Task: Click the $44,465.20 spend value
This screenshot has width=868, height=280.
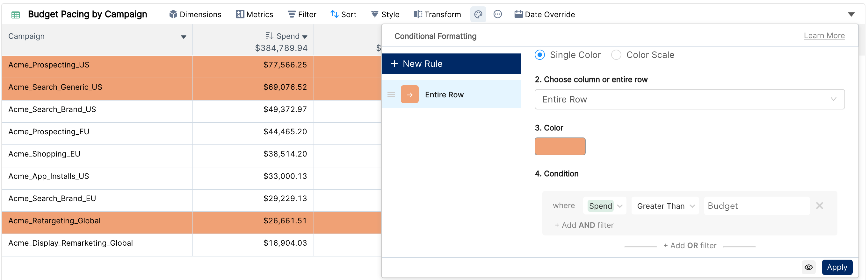Action: pyautogui.click(x=285, y=132)
